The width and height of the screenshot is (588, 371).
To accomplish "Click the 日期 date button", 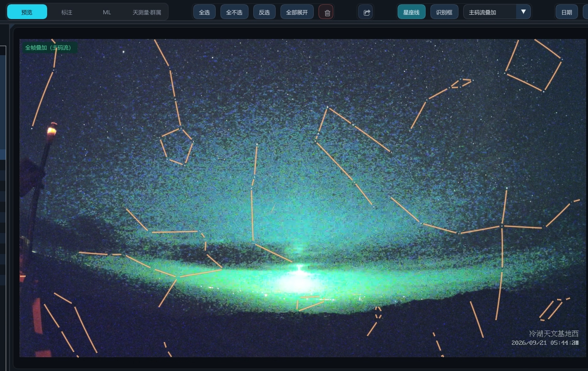I will point(567,12).
